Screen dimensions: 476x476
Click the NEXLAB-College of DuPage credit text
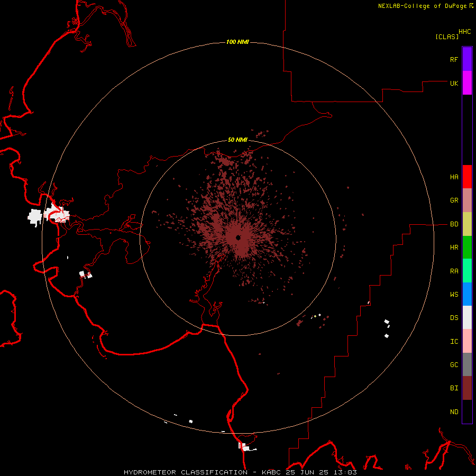422,6
